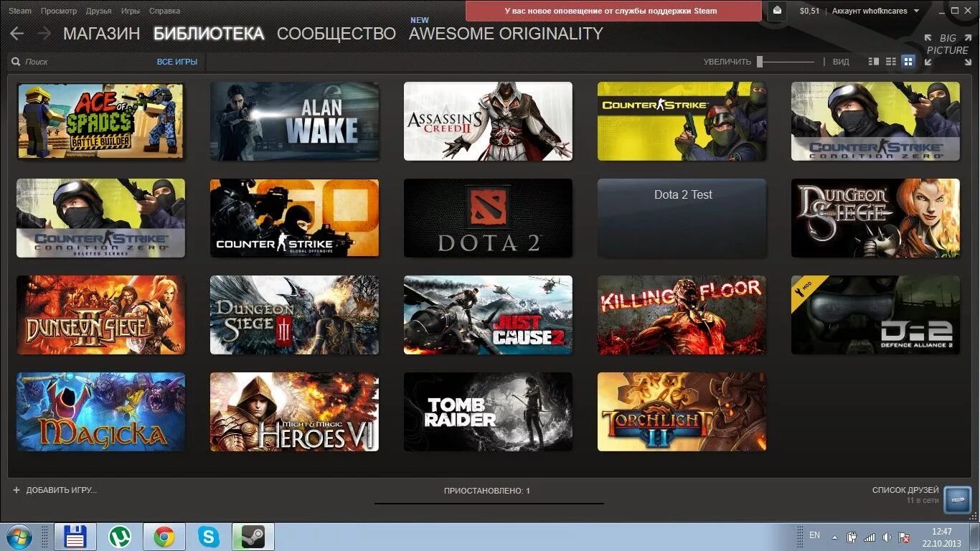Launch Big Picture mode
The height and width of the screenshot is (551, 980).
point(947,49)
